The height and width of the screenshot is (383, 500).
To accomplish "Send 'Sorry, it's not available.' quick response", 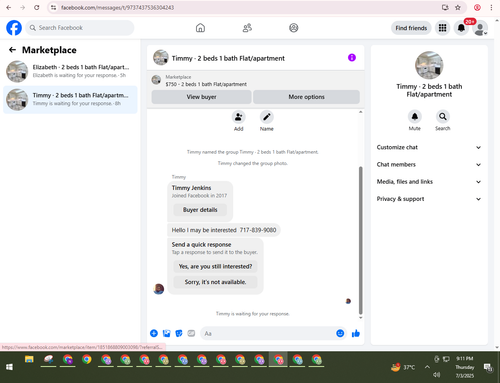I will (x=215, y=282).
